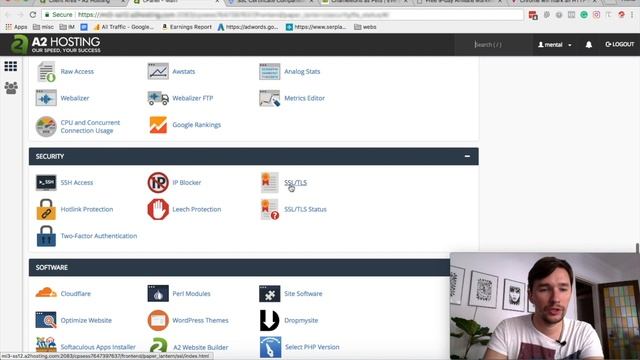
Task: Click the sidebar grid home icon
Action: (11, 66)
